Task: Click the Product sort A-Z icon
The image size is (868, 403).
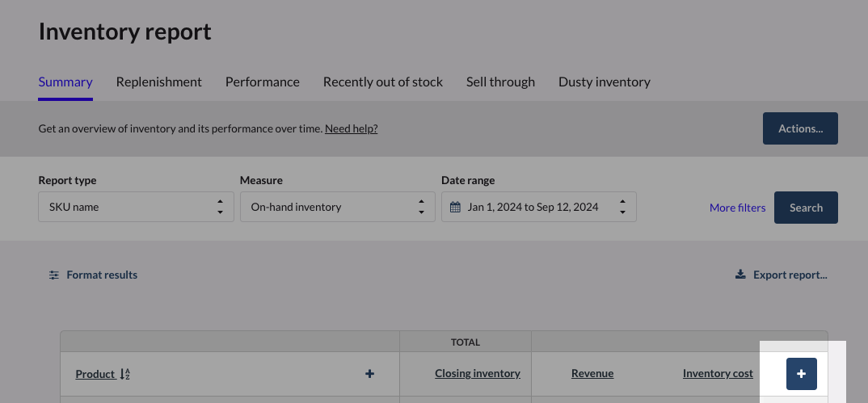Action: coord(125,374)
